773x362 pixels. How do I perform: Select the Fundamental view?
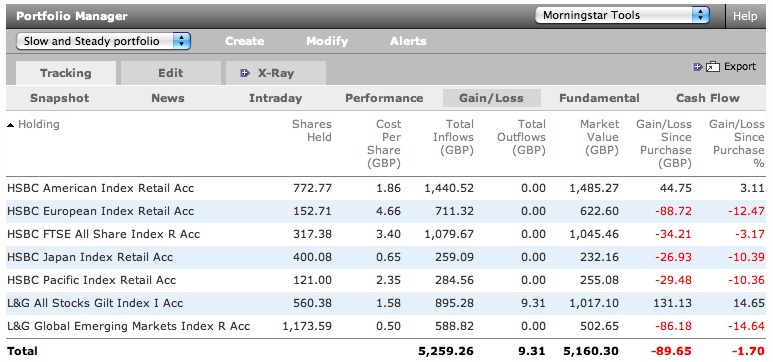(599, 98)
